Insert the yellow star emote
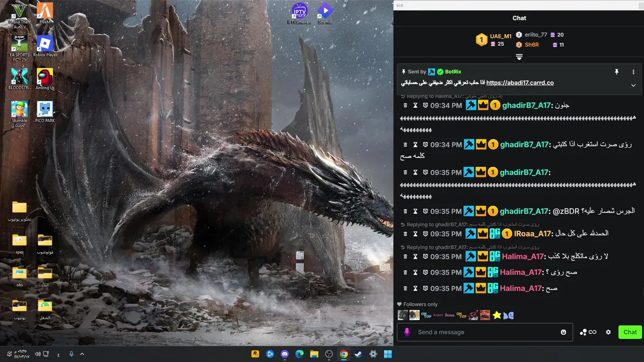 (x=497, y=315)
